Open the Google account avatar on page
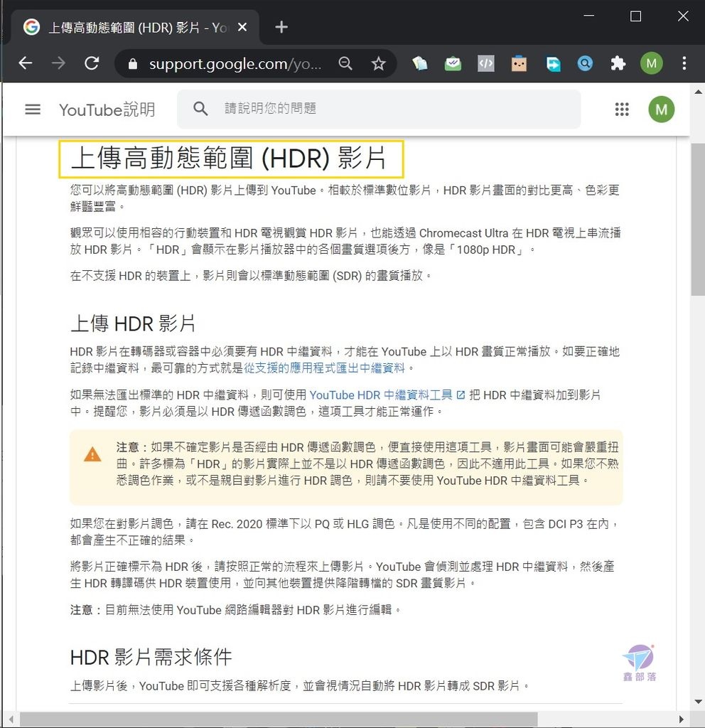Screen dimensions: 705x728 [x=662, y=109]
